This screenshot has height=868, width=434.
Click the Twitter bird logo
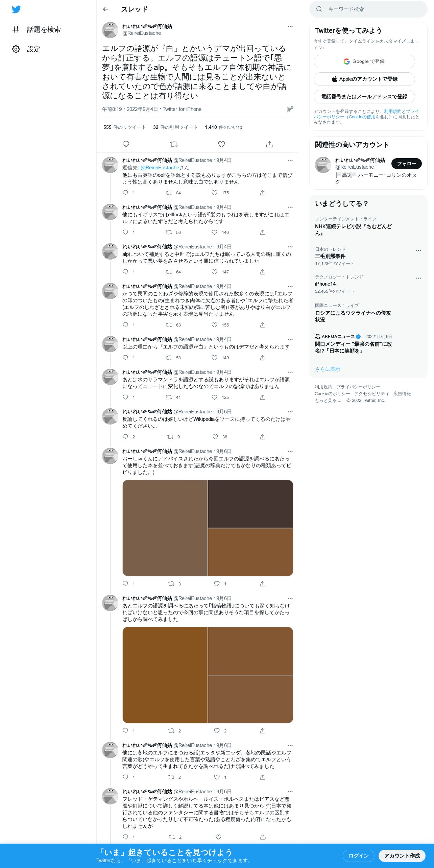[x=16, y=9]
